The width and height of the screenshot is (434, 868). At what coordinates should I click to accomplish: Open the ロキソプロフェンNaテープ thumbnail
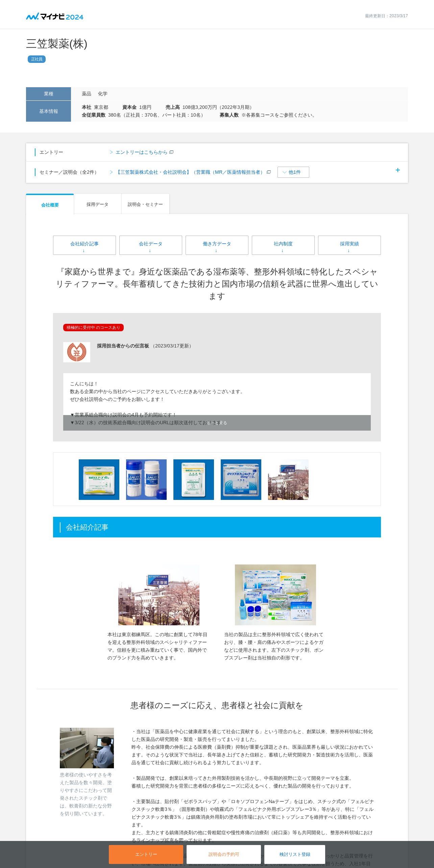pos(241,480)
